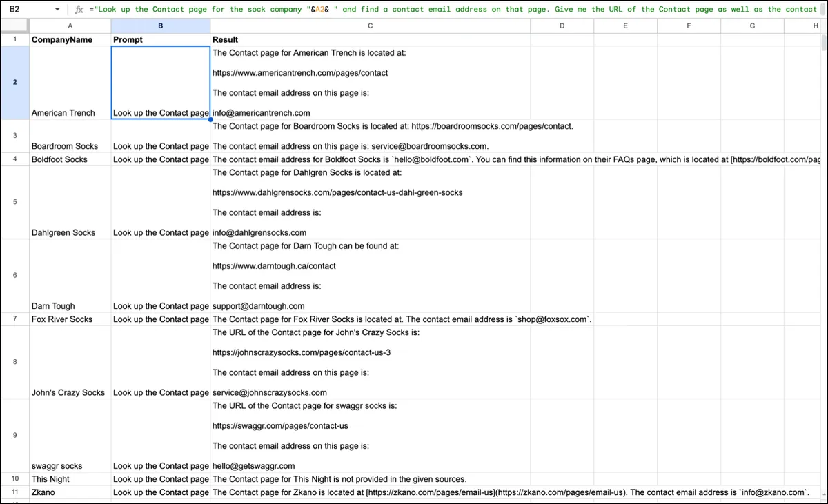The image size is (828, 504).
Task: Select column C header
Action: 370,26
